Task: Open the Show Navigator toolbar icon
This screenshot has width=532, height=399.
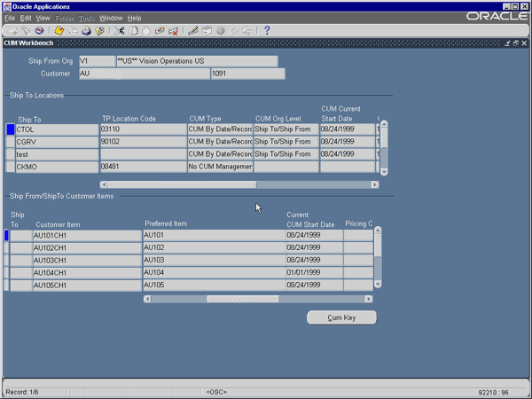Action: pos(39,31)
